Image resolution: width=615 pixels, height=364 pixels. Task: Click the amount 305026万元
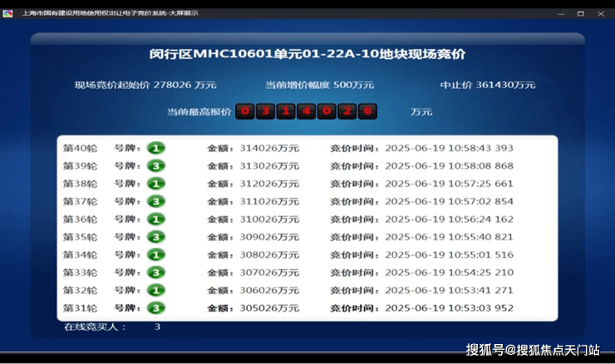[x=269, y=308]
